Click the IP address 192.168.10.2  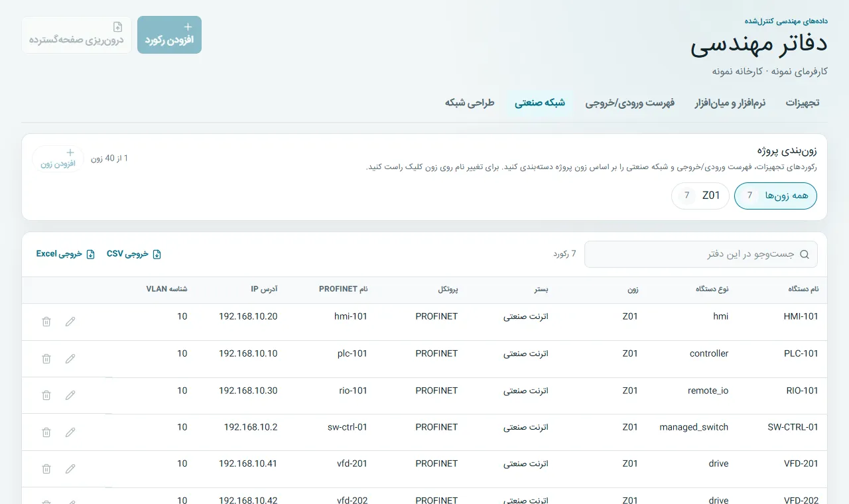click(251, 427)
